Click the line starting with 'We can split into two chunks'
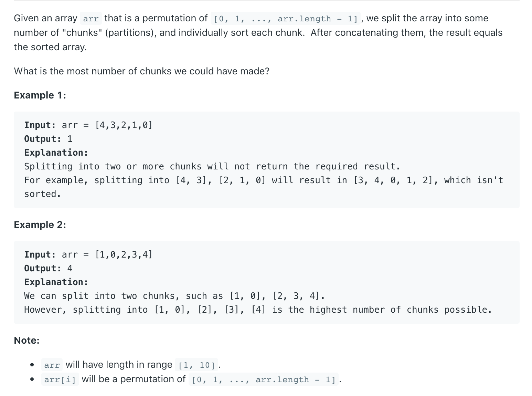This screenshot has height=396, width=532. click(x=174, y=296)
